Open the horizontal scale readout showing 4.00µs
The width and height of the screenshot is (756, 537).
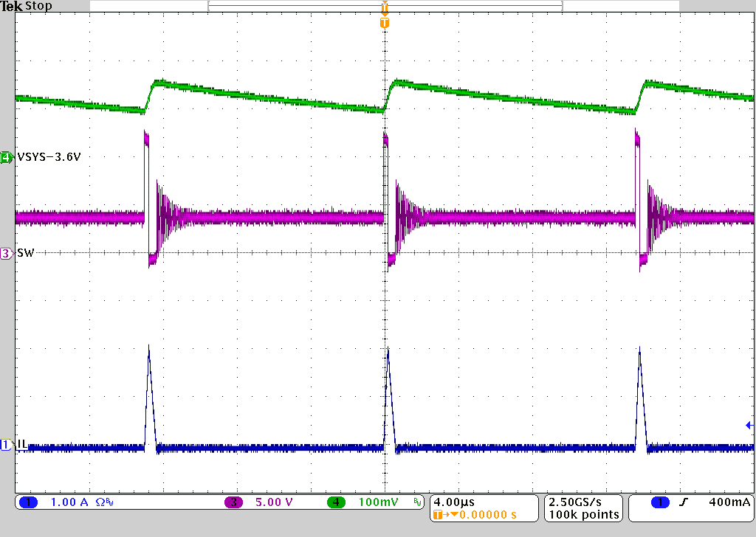(453, 500)
